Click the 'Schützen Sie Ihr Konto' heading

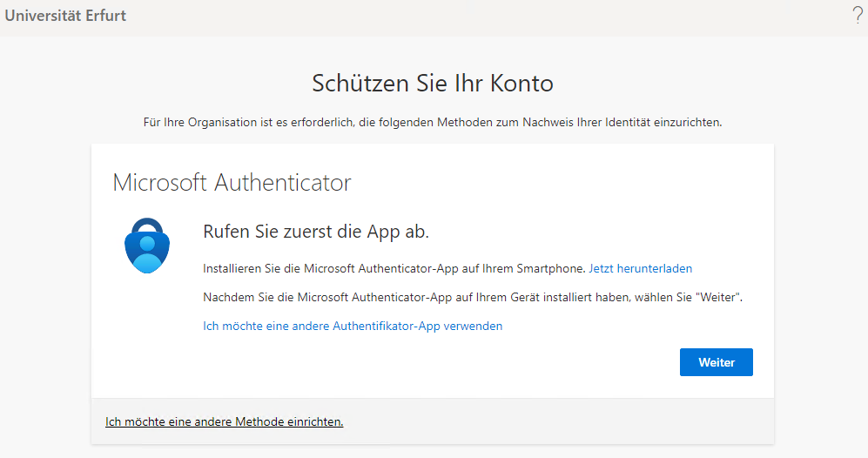pos(433,84)
